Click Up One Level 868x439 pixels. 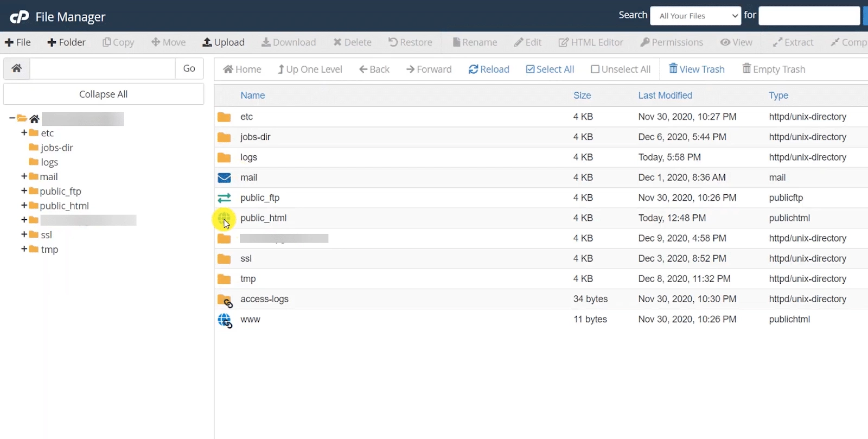coord(310,69)
